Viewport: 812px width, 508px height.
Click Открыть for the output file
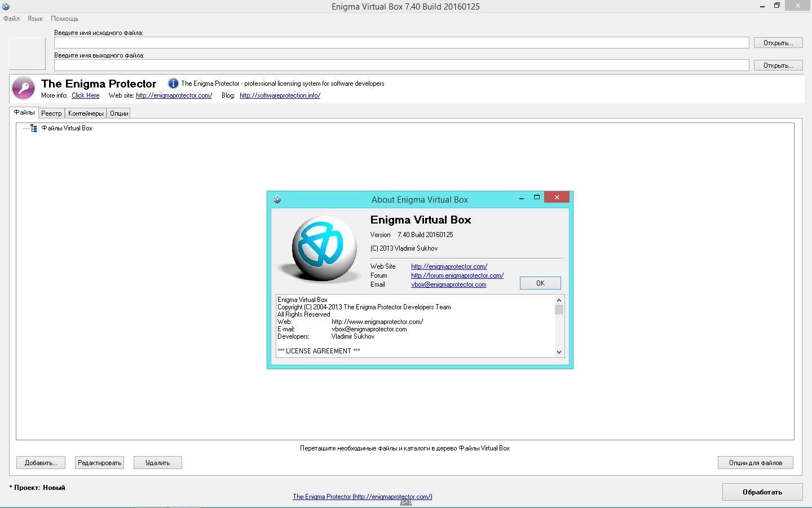pyautogui.click(x=778, y=65)
